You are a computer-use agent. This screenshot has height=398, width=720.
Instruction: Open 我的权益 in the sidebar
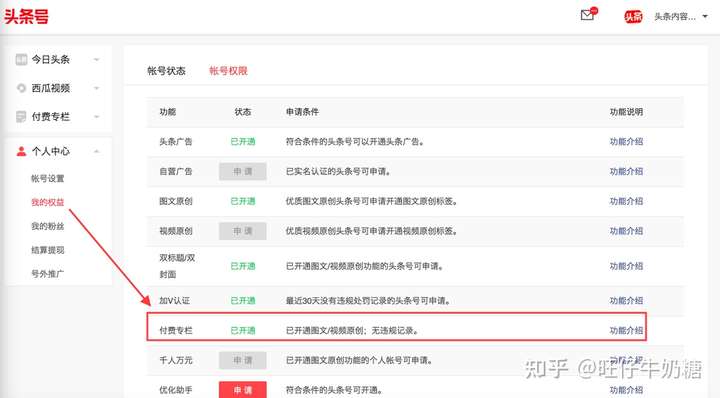(x=48, y=202)
